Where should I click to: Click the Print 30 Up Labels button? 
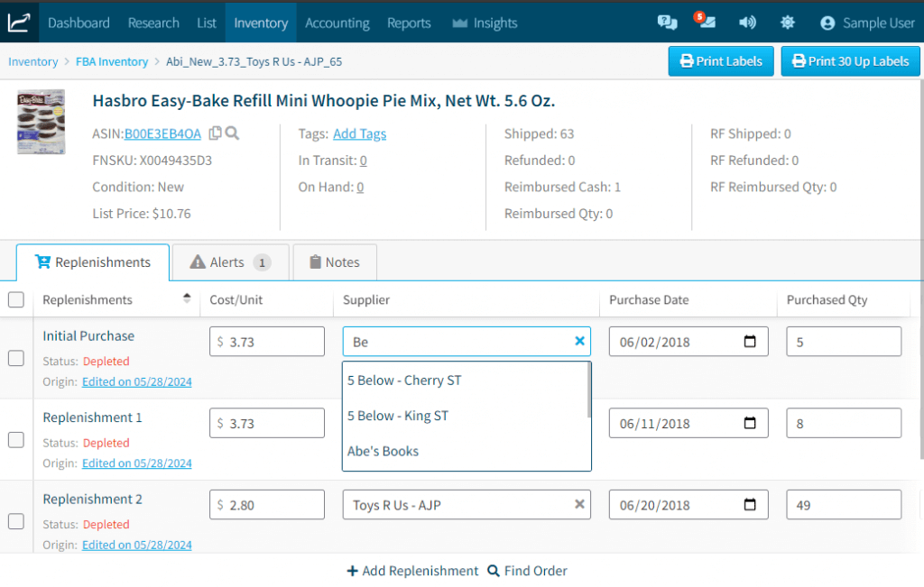pos(850,61)
